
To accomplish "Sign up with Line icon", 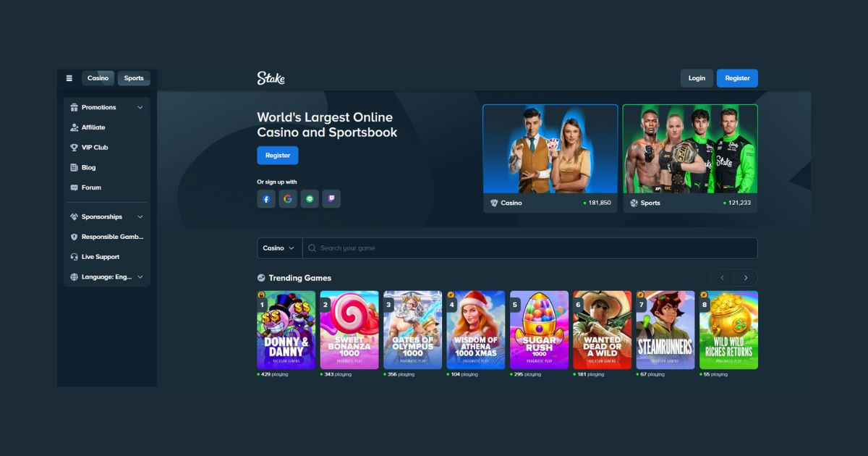I will tap(310, 199).
